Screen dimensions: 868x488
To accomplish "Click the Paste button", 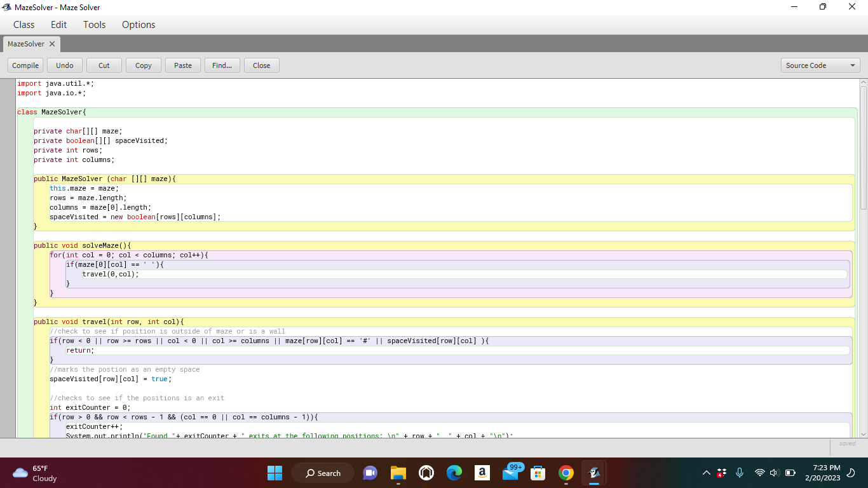I will click(183, 65).
